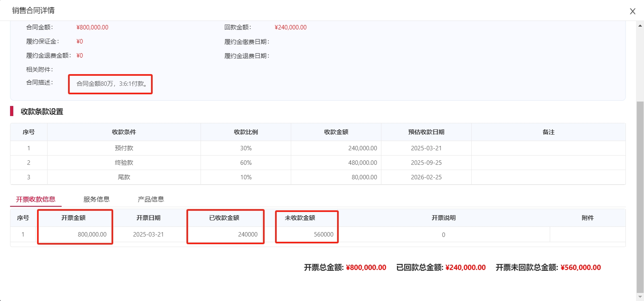Viewport: 644px width, 301px height.
Task: Click the 240,000.00 collection amount cell
Action: pyautogui.click(x=336, y=148)
